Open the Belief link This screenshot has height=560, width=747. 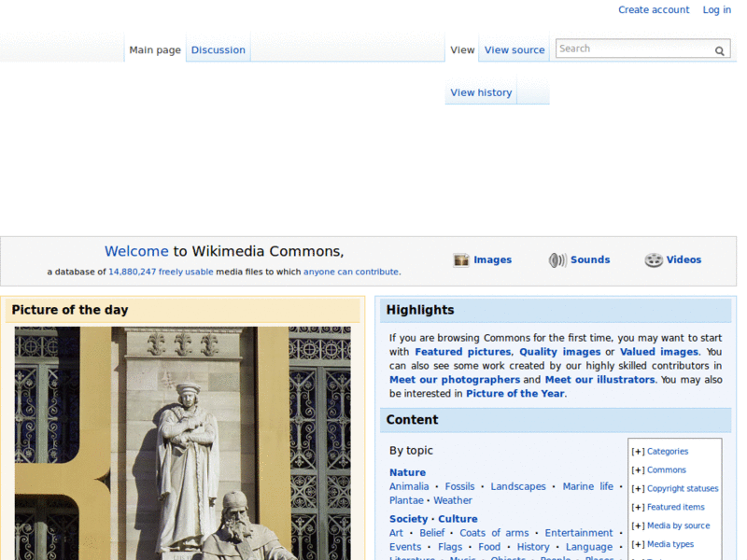431,532
